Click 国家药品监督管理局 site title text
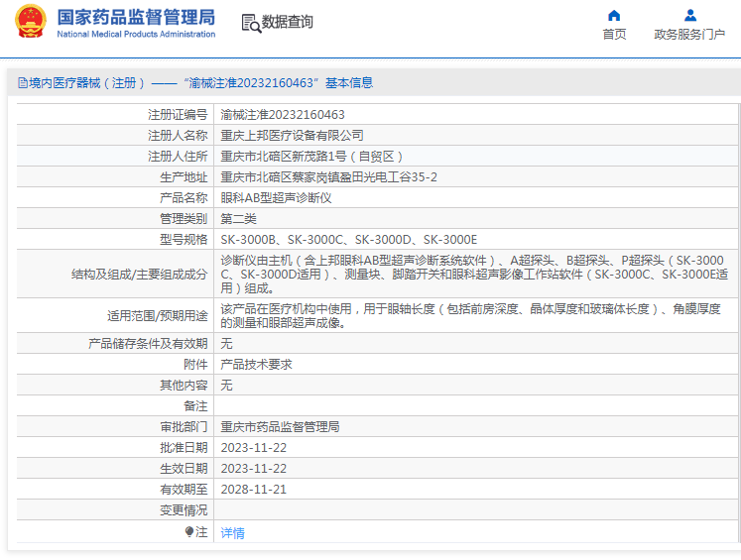Viewport: 741px width, 560px height. click(136, 17)
